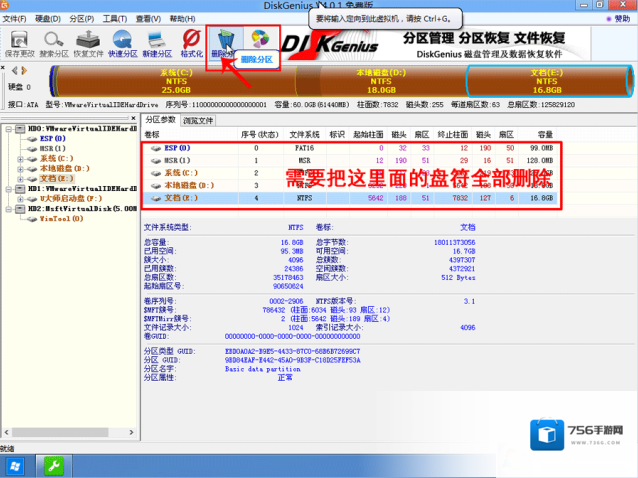The height and width of the screenshot is (478, 638).
Task: Click the colorful pie-chart backup partition icon
Action: pos(259,40)
